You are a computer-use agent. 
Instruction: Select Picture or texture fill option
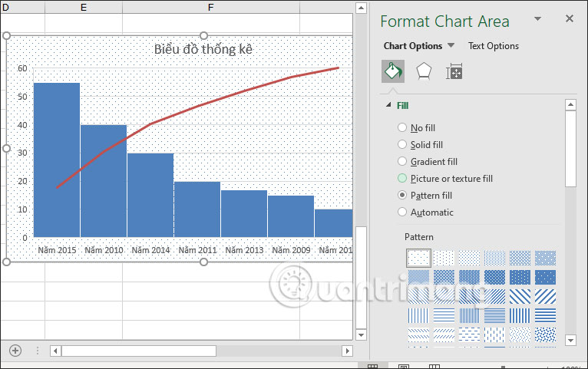(402, 179)
